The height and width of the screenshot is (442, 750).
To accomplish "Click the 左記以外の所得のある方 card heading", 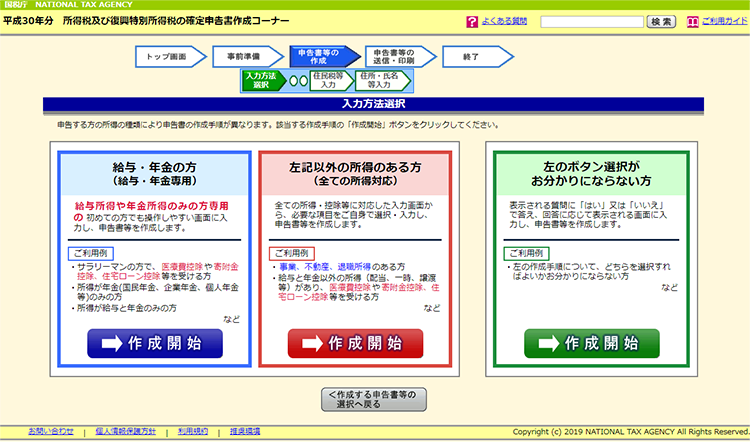I will click(355, 174).
